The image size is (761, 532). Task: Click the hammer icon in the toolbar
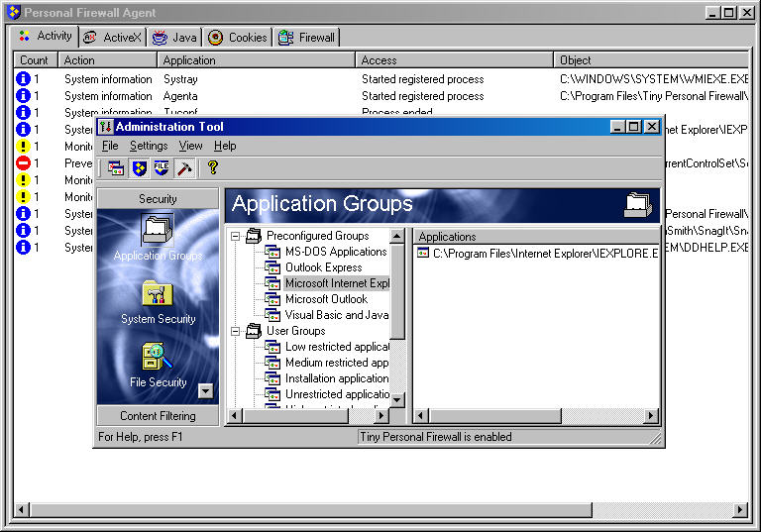[183, 168]
